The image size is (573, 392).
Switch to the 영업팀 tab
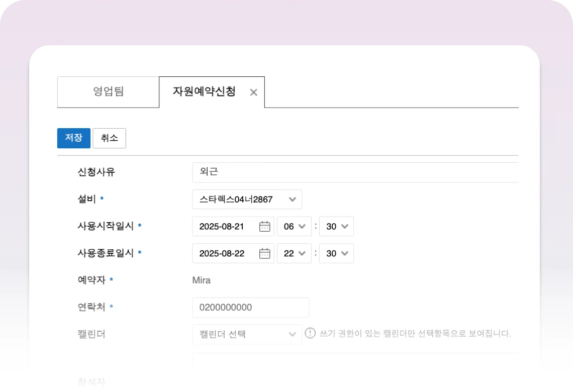(x=108, y=92)
